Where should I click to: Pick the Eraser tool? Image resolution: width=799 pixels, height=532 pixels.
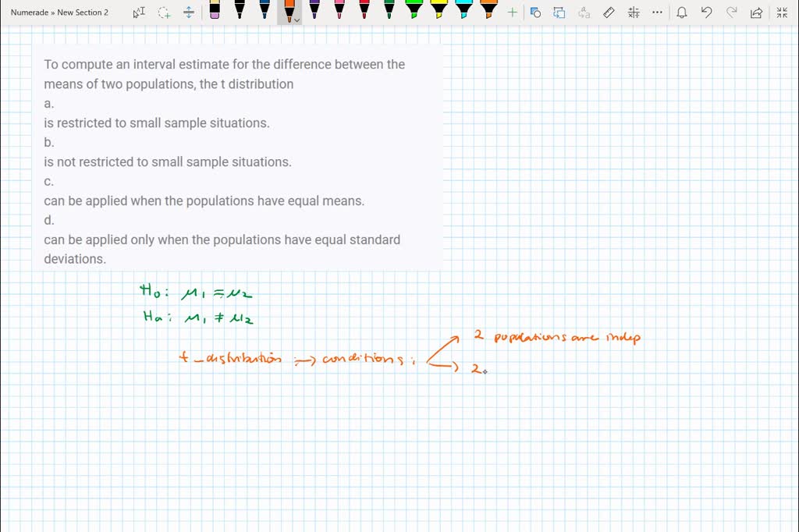[x=215, y=10]
